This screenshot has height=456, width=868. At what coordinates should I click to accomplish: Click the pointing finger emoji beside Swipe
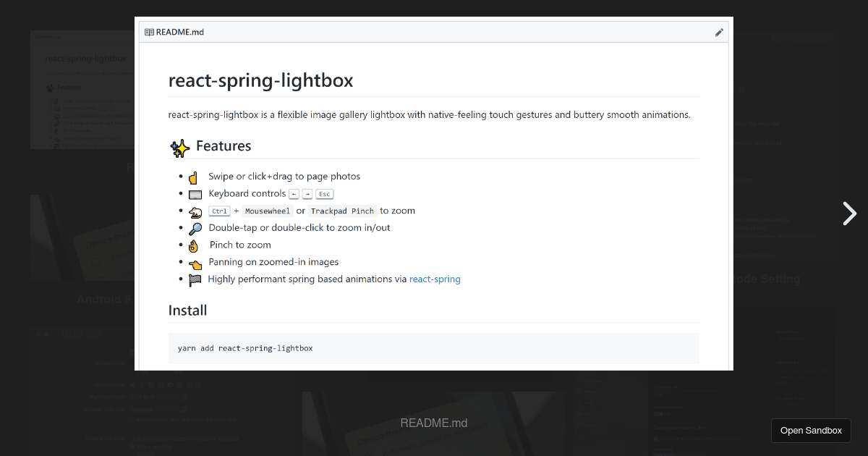coord(193,177)
